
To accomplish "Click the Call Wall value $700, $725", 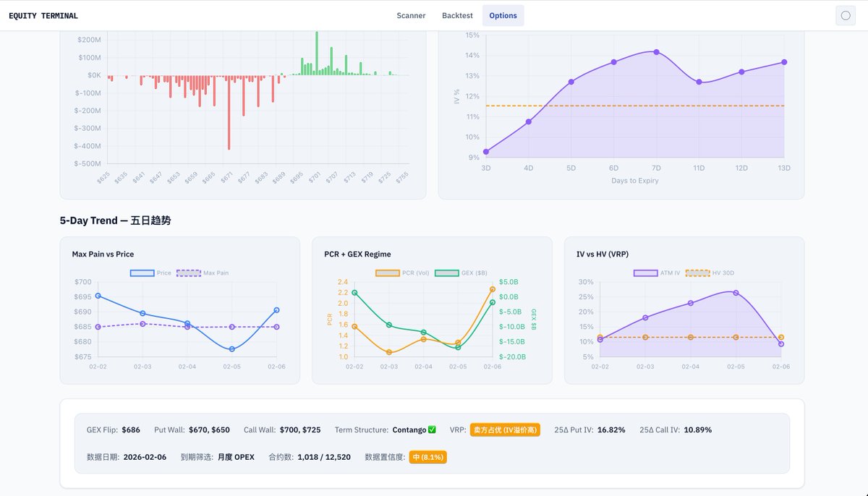I will click(299, 429).
